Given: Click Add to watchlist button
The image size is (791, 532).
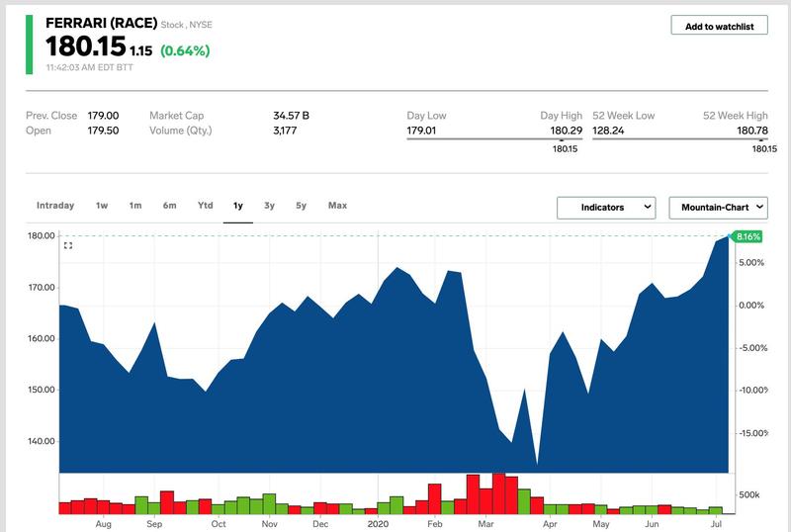Looking at the screenshot, I should pyautogui.click(x=720, y=26).
